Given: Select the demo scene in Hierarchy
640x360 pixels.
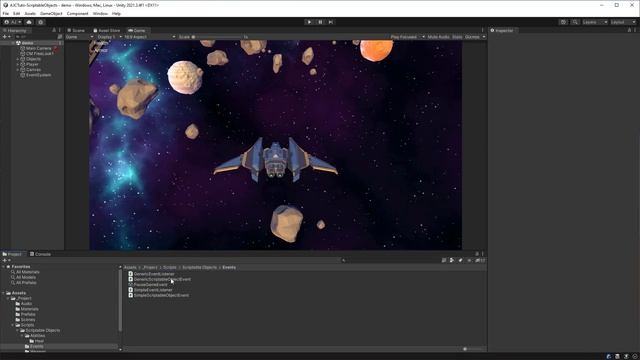Looking at the screenshot, I should pyautogui.click(x=27, y=43).
